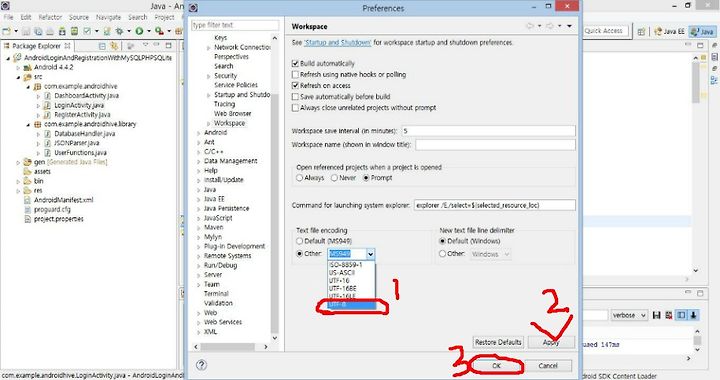Viewport: 720px width, 380px height.
Task: Click the Preferences help question mark icon
Action: click(x=201, y=365)
